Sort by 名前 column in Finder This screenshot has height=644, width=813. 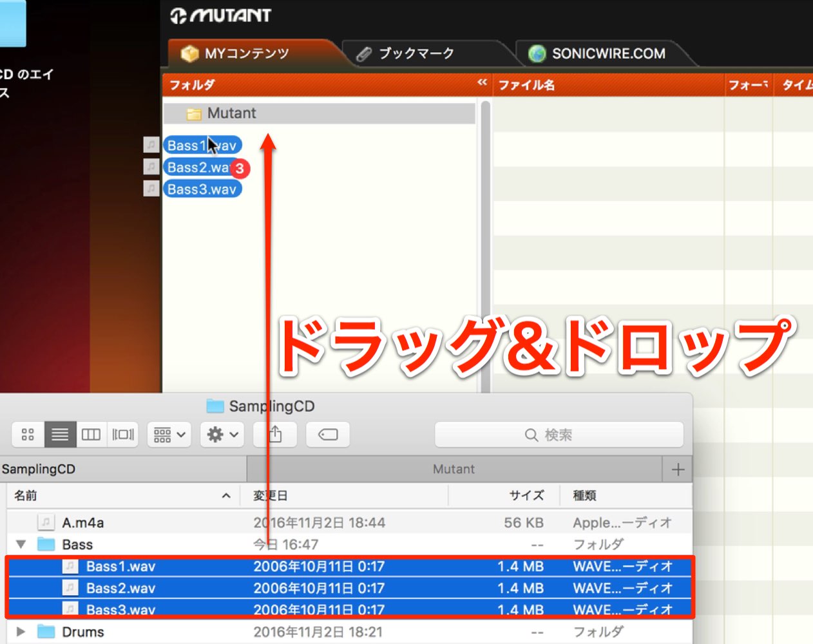pos(122,495)
